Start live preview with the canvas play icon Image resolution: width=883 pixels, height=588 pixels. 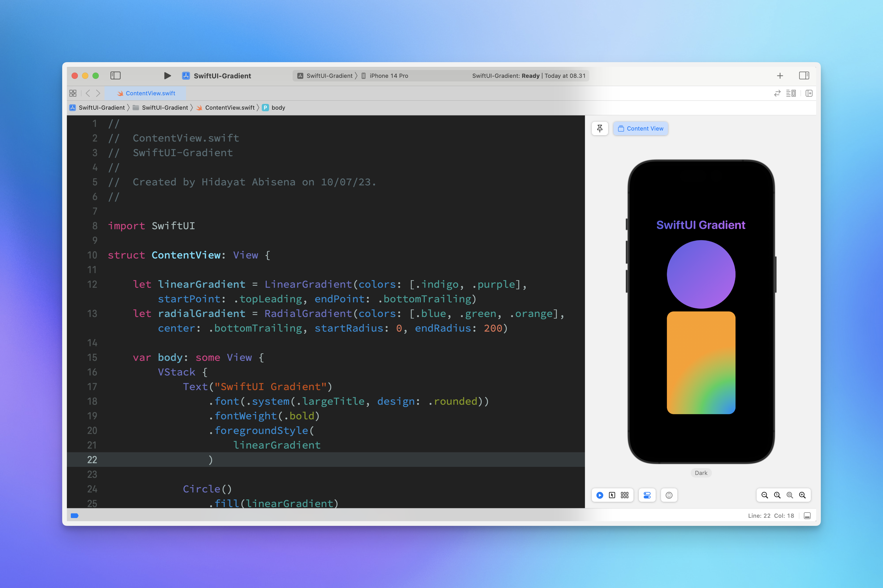tap(600, 495)
